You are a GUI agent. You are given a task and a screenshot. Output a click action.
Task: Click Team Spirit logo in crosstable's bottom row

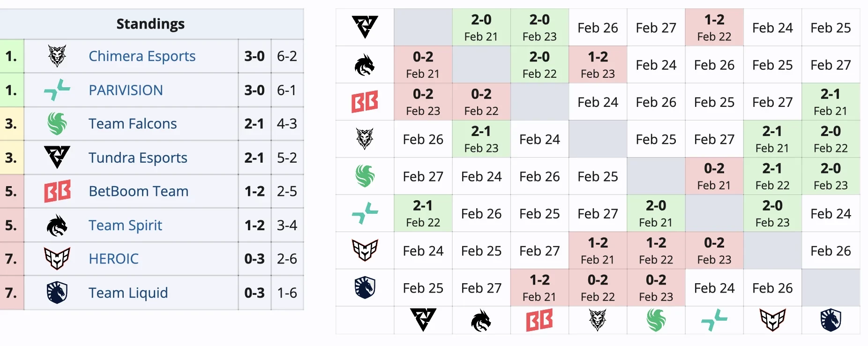pyautogui.click(x=481, y=321)
